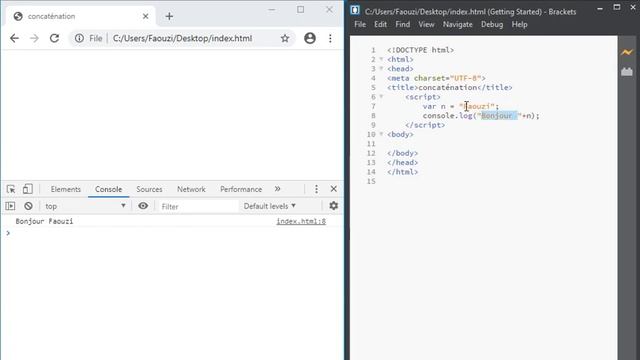This screenshot has height=360, width=640.
Task: View site information icon
Action: click(x=79, y=38)
